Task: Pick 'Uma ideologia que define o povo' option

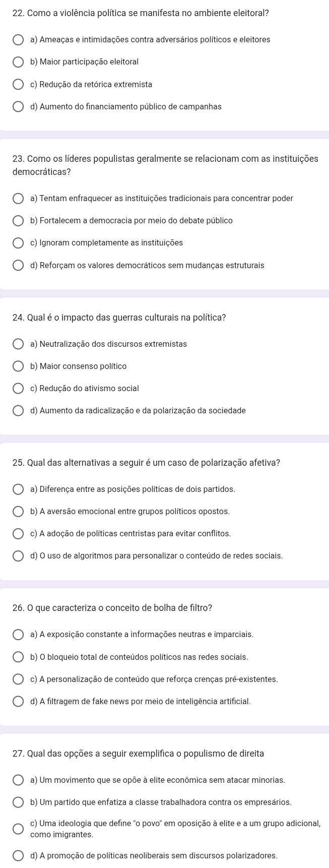Action: tap(18, 829)
